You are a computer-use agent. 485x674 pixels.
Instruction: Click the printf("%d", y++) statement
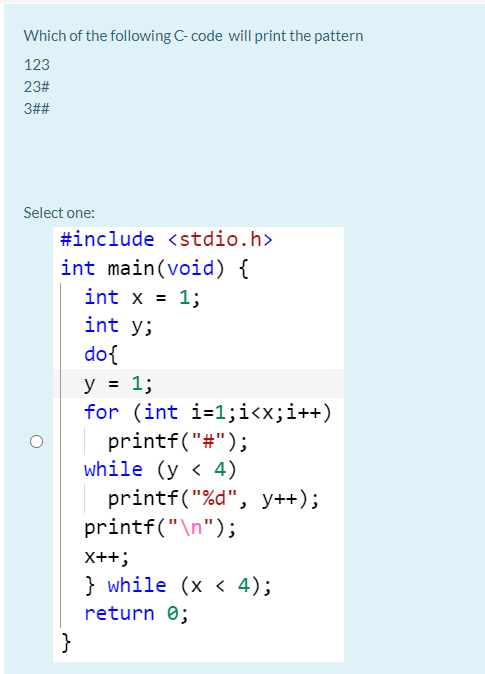214,499
